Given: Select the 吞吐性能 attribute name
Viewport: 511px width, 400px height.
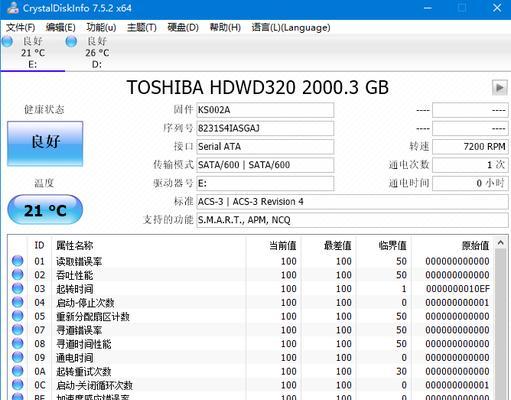Looking at the screenshot, I should coord(75,275).
